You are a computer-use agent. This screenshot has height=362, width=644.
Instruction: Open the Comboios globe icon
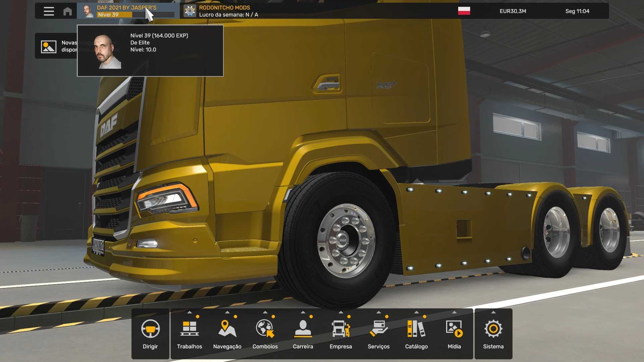(x=265, y=328)
